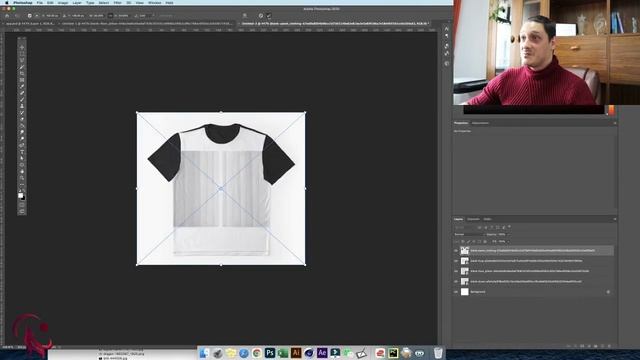640x360 pixels.
Task: Open After Effects from the Dock
Action: [x=322, y=353]
